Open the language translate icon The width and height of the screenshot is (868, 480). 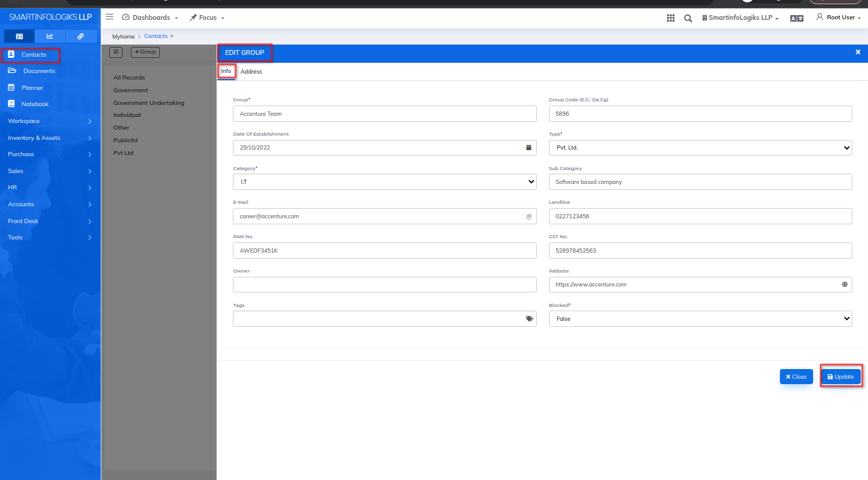[797, 18]
